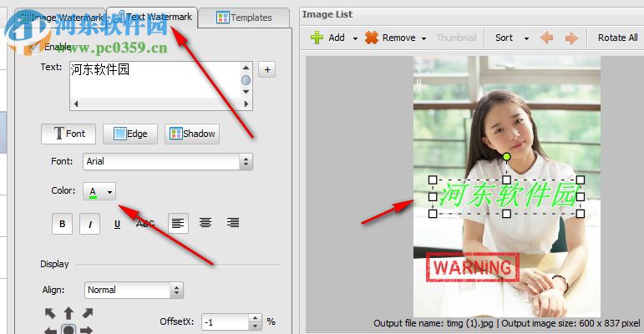
Task: Toggle the Enable checkbox
Action: click(34, 47)
